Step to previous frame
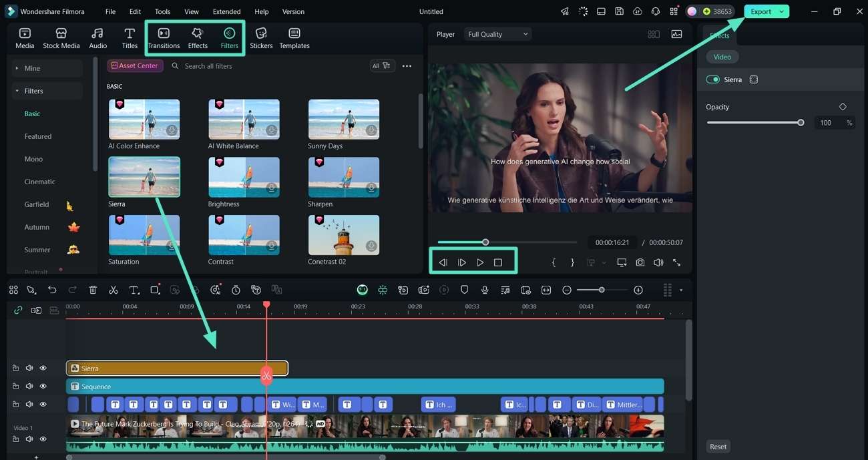Screen dimensions: 868x460 click(443, 262)
